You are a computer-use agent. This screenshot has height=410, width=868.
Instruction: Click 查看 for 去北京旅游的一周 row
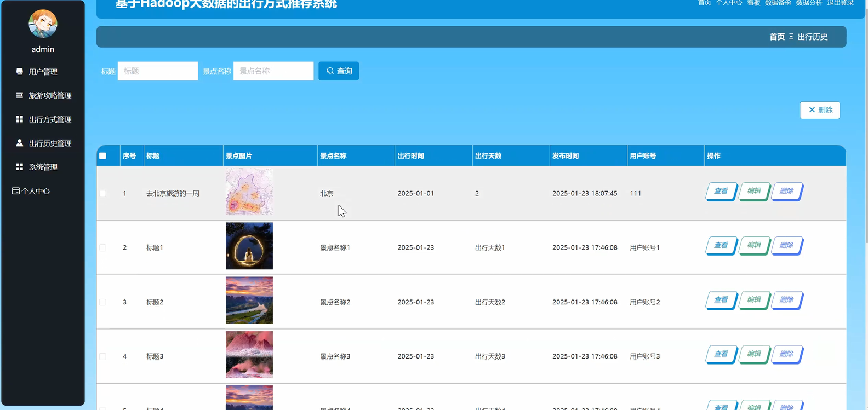(x=721, y=191)
